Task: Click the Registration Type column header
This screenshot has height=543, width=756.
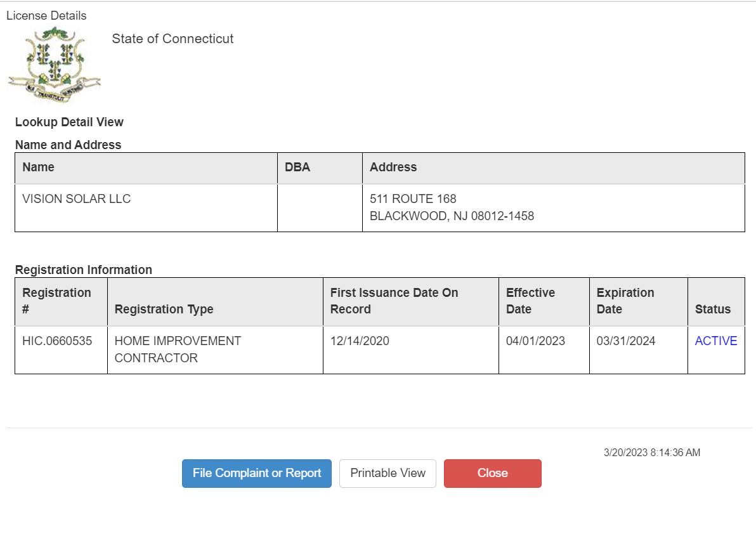Action: [x=164, y=310]
